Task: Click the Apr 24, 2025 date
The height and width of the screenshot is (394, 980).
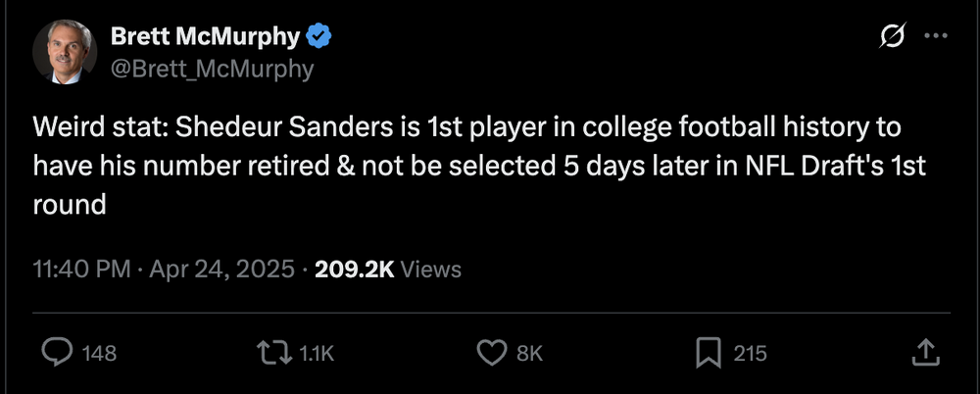Action: pyautogui.click(x=220, y=269)
